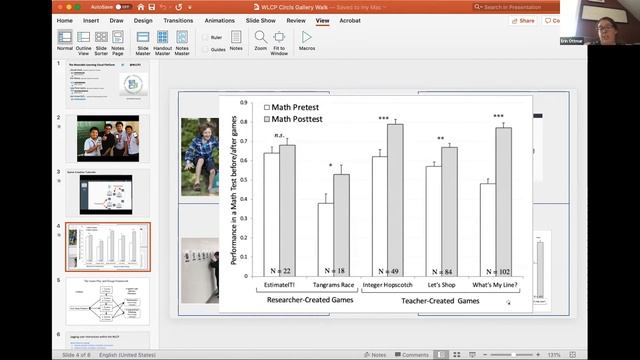This screenshot has height=360, width=640.
Task: Switch to Normal view in ribbon
Action: point(65,41)
